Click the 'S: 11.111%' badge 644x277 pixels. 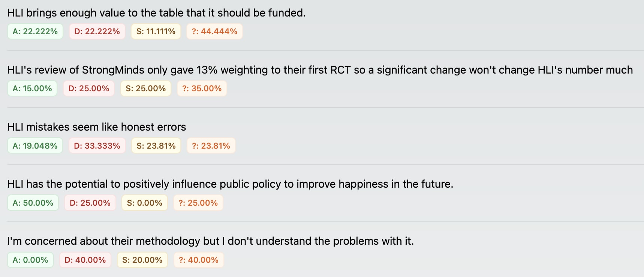click(156, 32)
